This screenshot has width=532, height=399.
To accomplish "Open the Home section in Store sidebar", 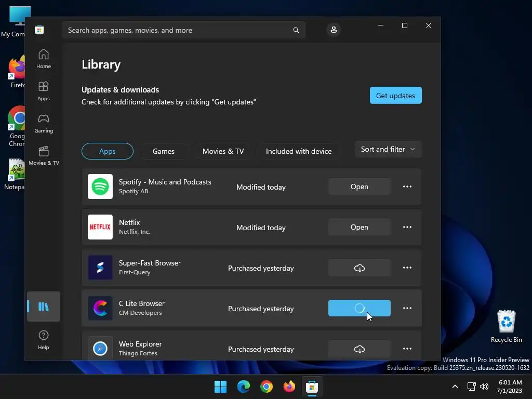I will [44, 59].
